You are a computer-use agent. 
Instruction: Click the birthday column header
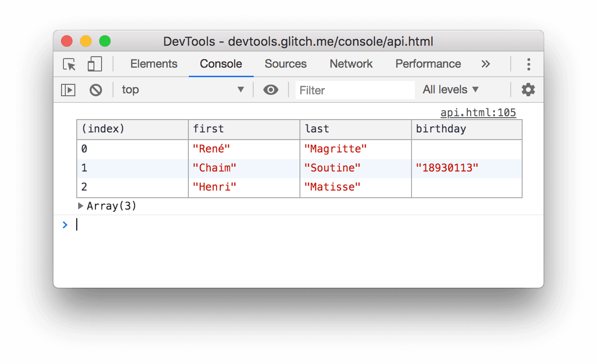tap(433, 129)
